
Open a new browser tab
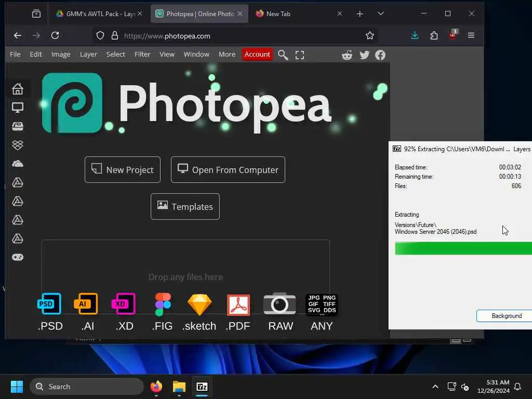pyautogui.click(x=360, y=14)
